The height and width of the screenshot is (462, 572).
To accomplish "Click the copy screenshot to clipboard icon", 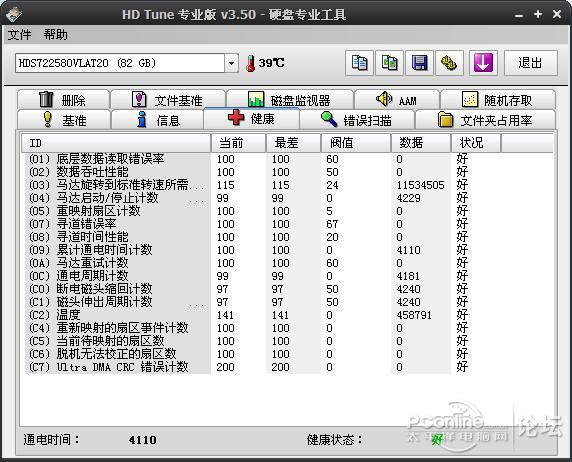I will pos(389,63).
